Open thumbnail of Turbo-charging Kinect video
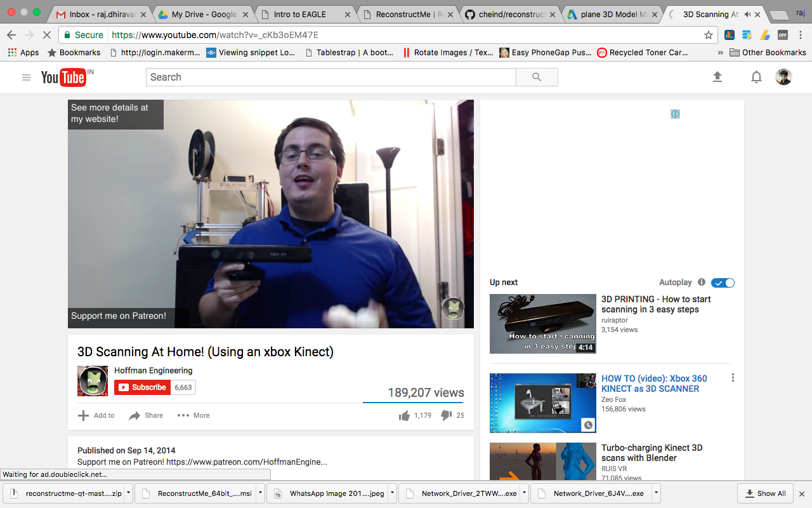Viewport: 812px width, 508px height. pyautogui.click(x=543, y=461)
